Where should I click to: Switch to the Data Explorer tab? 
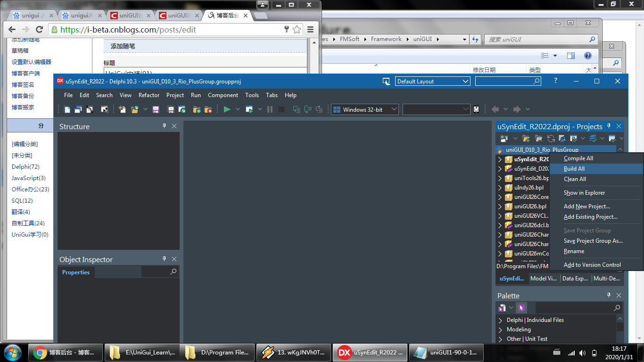tap(575, 279)
